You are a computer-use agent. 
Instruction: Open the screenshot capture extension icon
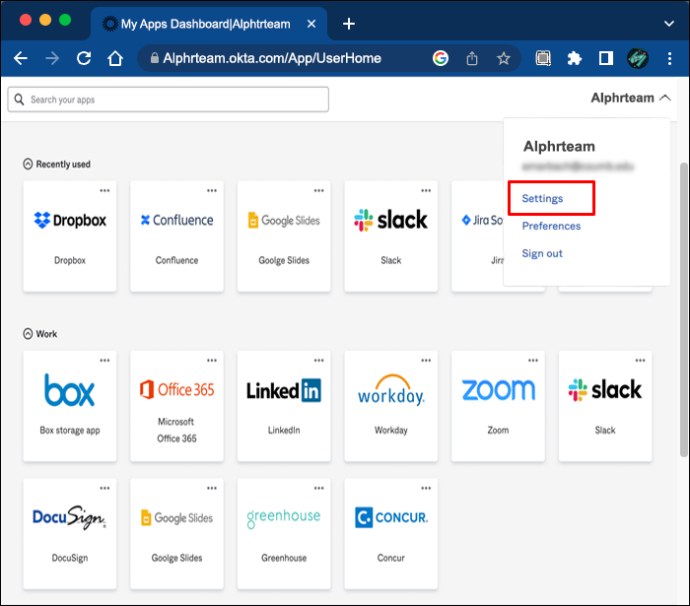coord(543,58)
